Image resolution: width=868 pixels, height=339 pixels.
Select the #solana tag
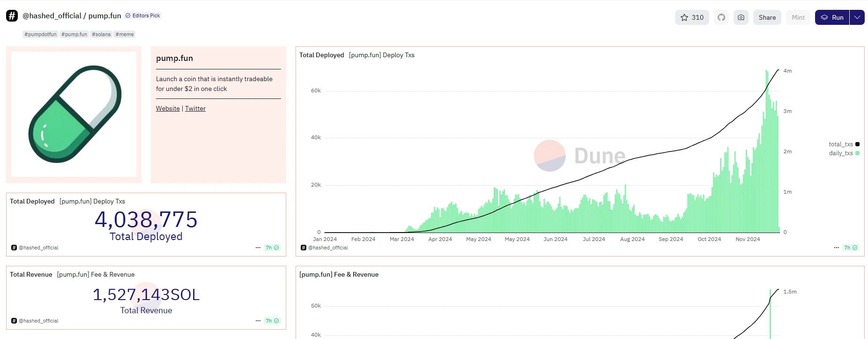point(101,34)
